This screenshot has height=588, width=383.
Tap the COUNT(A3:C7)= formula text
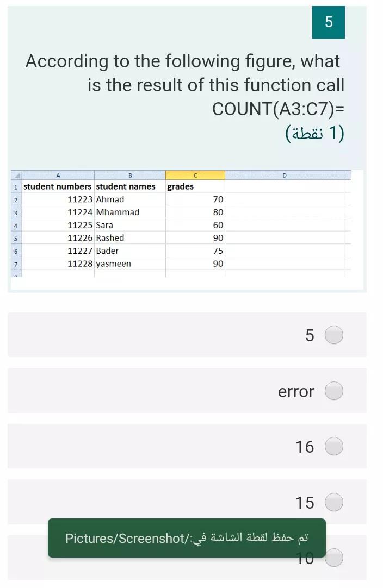click(278, 109)
